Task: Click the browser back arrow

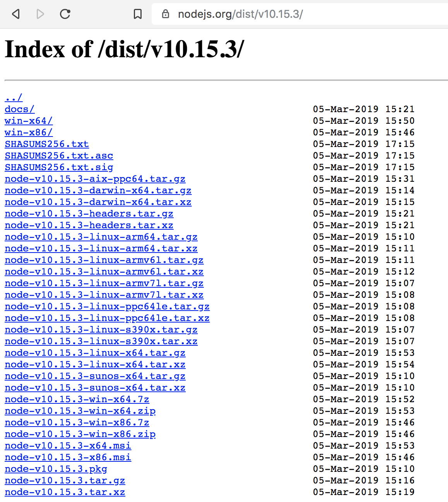Action: (x=16, y=14)
